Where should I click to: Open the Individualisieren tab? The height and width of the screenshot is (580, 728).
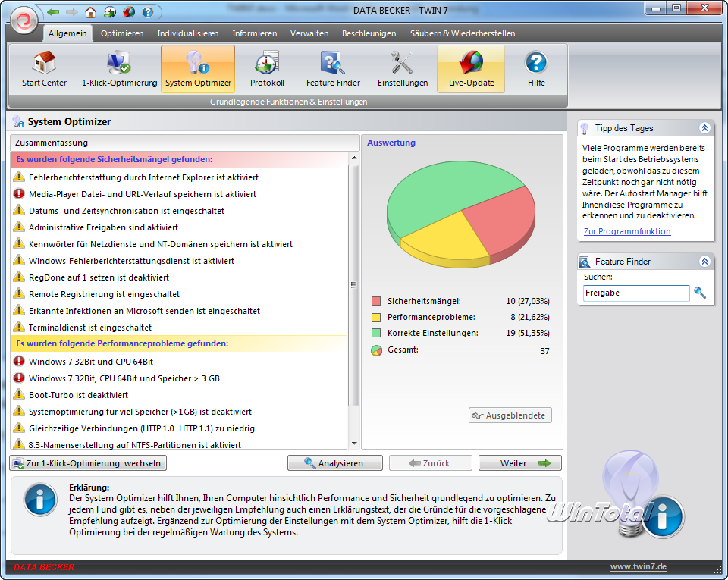tap(187, 33)
